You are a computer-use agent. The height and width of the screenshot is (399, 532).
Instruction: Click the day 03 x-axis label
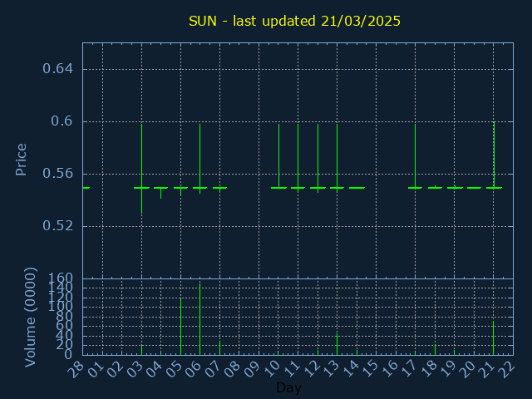point(135,369)
